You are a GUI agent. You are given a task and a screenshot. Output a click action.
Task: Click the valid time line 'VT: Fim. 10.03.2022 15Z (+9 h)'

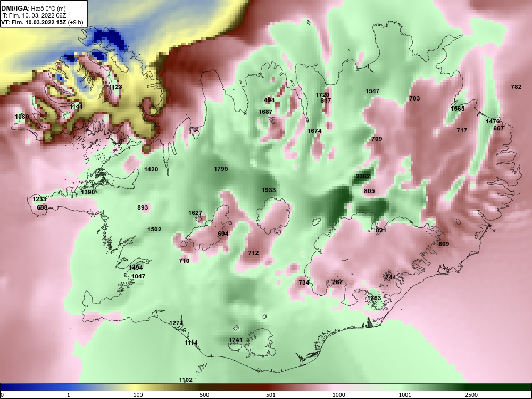pos(42,22)
